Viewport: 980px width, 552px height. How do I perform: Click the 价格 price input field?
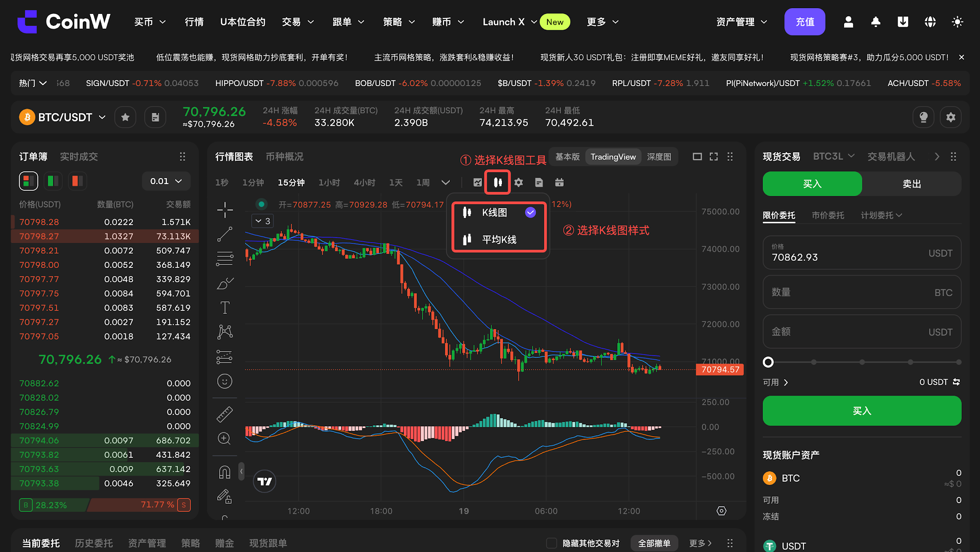pos(862,253)
